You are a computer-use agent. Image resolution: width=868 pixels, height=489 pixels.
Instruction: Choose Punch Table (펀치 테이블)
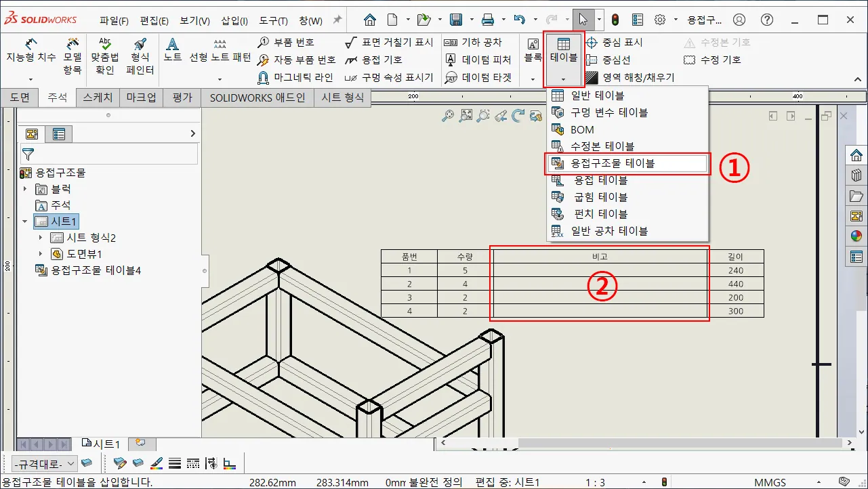(x=627, y=214)
